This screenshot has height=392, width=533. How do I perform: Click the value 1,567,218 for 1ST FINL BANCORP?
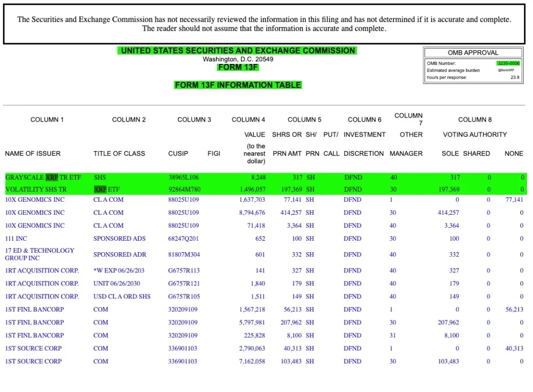pyautogui.click(x=252, y=309)
